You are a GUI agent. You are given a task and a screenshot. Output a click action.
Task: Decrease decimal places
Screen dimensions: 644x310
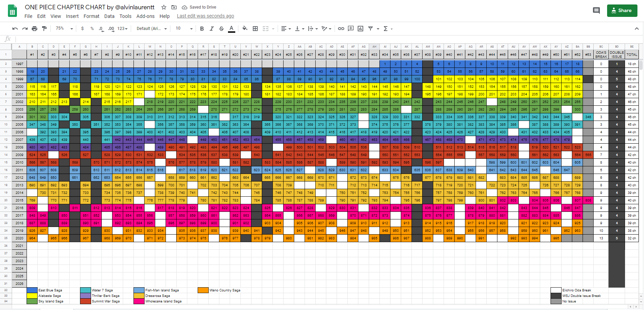(101, 29)
